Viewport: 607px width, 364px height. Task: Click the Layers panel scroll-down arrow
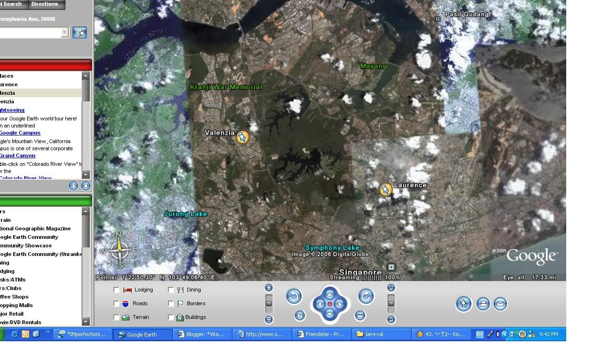tap(86, 322)
